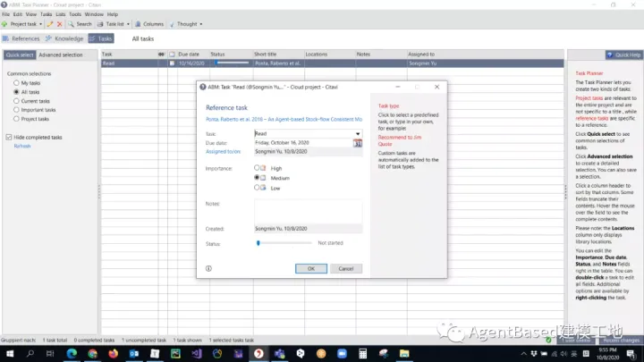This screenshot has height=362, width=644.
Task: Click into the Notes text field
Action: pyautogui.click(x=308, y=211)
